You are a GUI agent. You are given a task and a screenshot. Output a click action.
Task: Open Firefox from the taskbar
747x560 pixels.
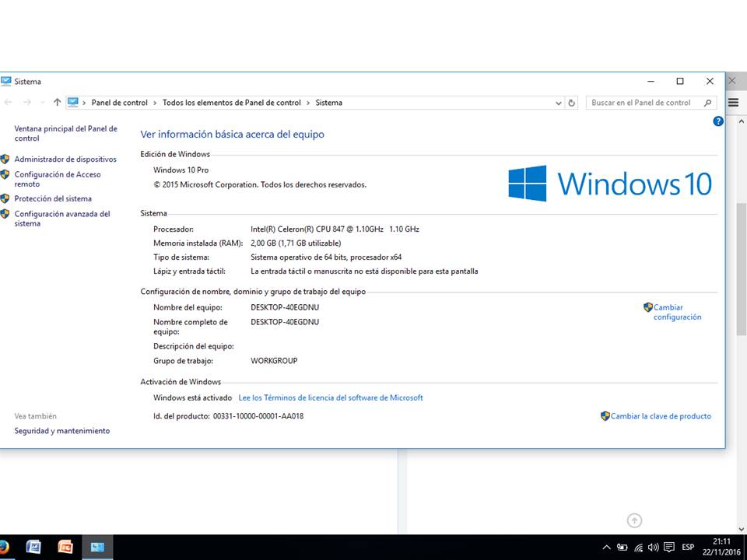coord(3,547)
